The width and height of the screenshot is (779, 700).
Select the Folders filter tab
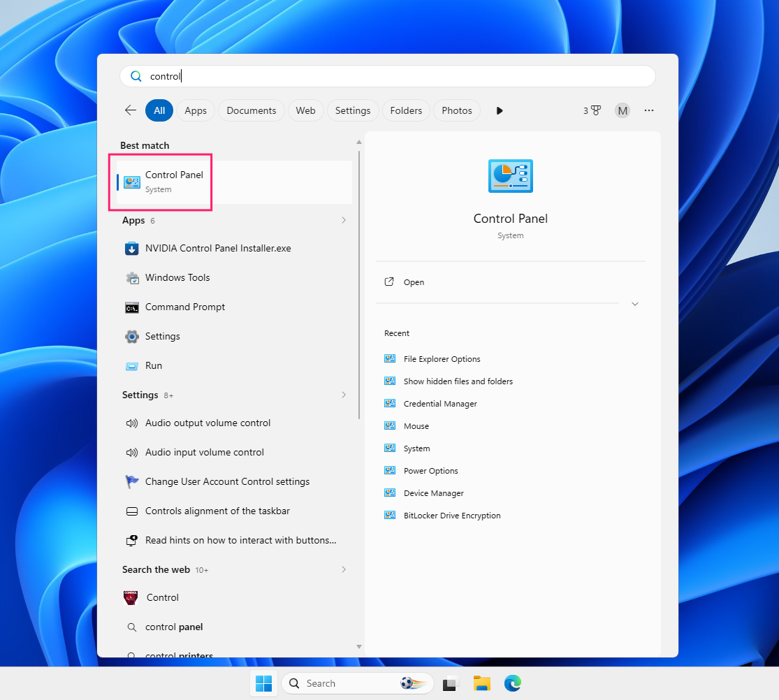point(406,110)
